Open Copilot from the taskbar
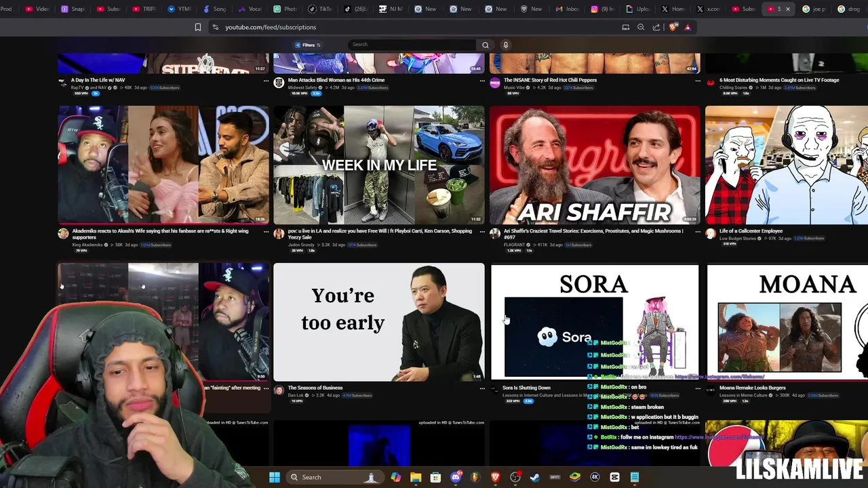Screen dimensions: 868x488 click(x=396, y=477)
